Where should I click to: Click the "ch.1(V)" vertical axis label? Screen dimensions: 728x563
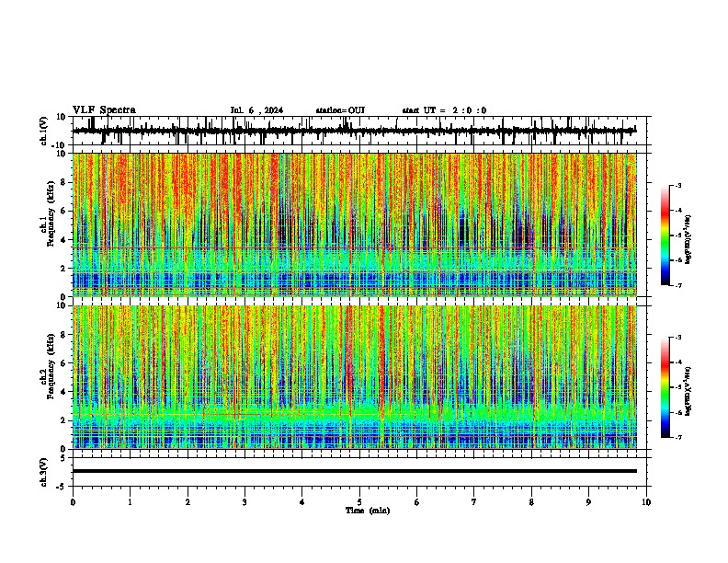tap(44, 131)
